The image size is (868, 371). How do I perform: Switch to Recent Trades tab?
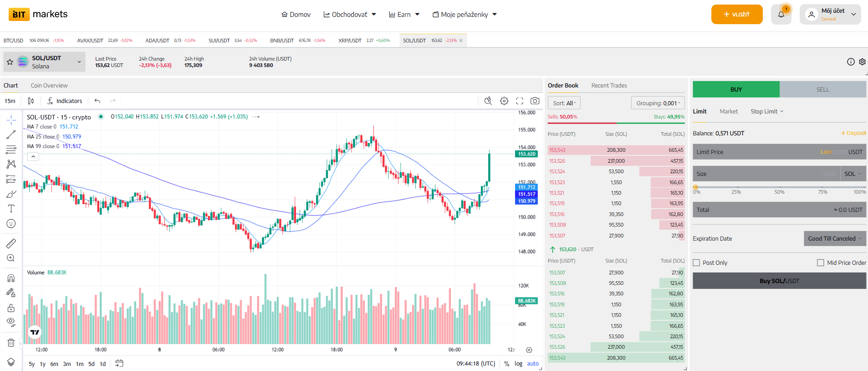pyautogui.click(x=609, y=85)
